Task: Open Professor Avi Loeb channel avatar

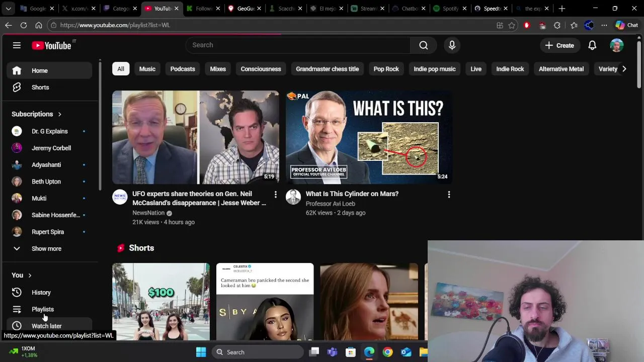Action: [293, 197]
